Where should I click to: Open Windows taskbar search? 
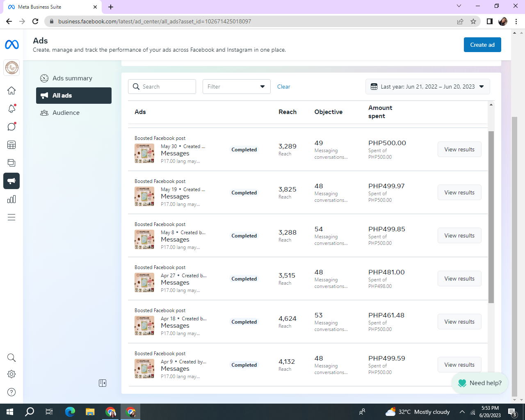(x=30, y=412)
